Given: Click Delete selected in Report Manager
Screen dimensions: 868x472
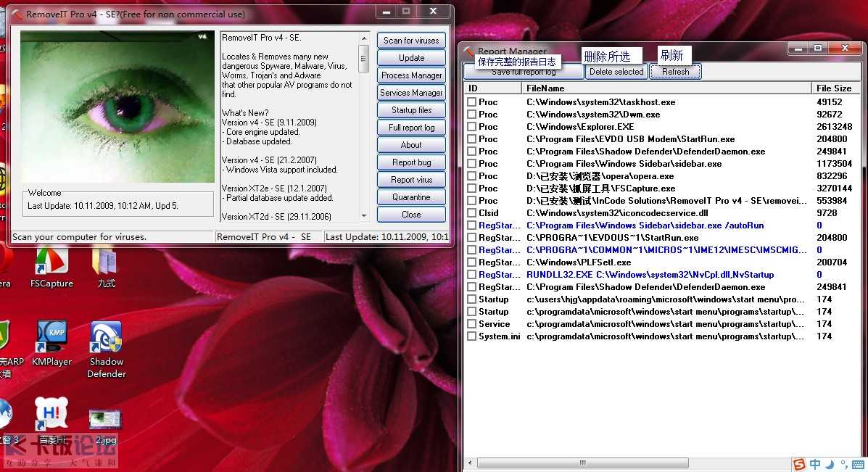Looking at the screenshot, I should [x=616, y=72].
